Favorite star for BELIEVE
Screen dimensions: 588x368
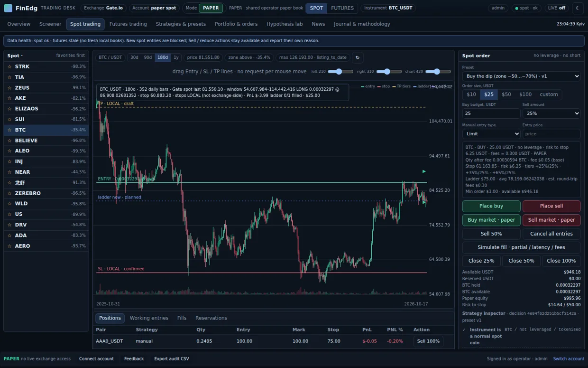pyautogui.click(x=9, y=141)
